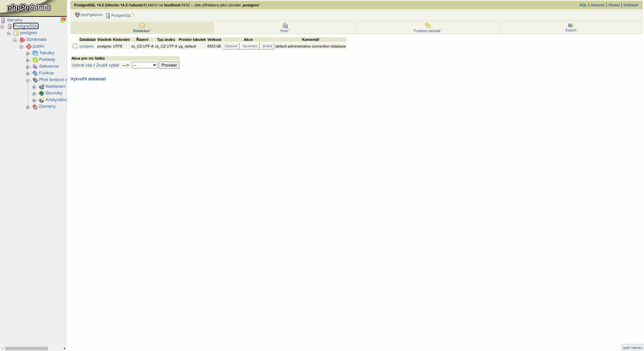Open the Historie link in top bar
Image resolution: width=644 pixels, height=351 pixels.
pos(597,5)
